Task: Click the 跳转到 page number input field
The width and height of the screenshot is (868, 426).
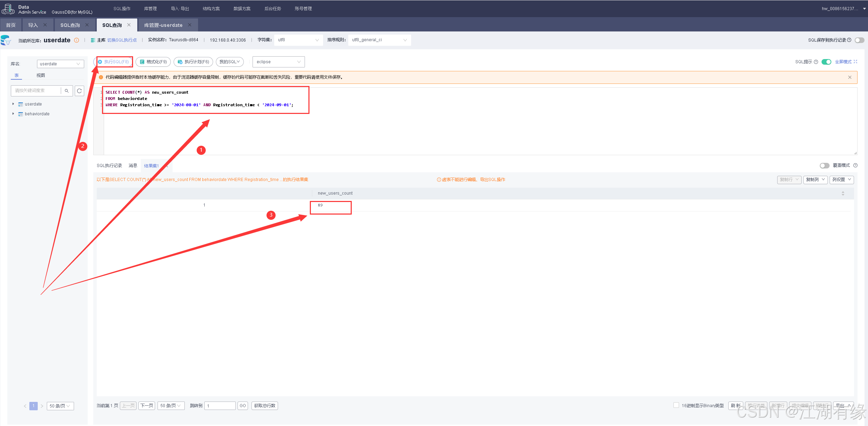Action: (220, 406)
